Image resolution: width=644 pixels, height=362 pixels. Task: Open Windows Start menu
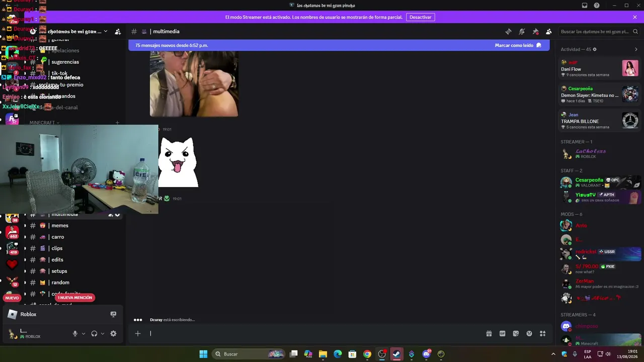(x=203, y=354)
